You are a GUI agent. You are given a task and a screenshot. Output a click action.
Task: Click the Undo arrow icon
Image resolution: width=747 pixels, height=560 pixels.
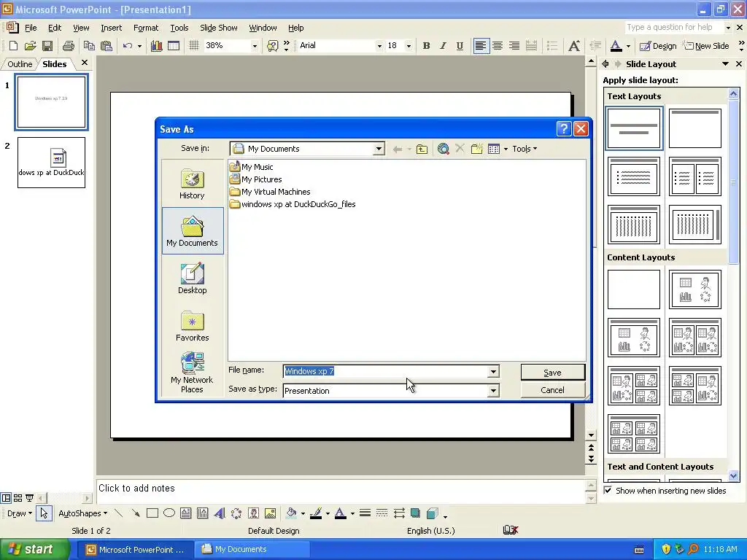pyautogui.click(x=127, y=46)
